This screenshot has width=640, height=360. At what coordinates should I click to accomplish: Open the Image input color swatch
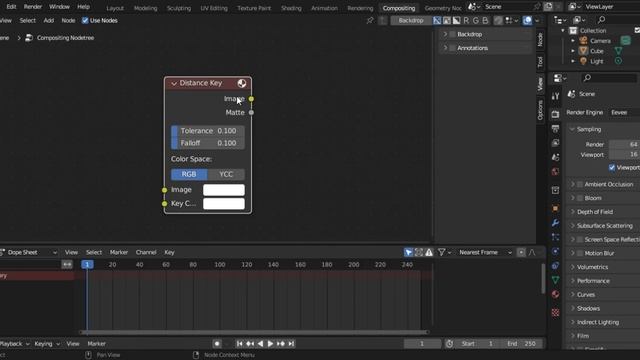point(224,190)
